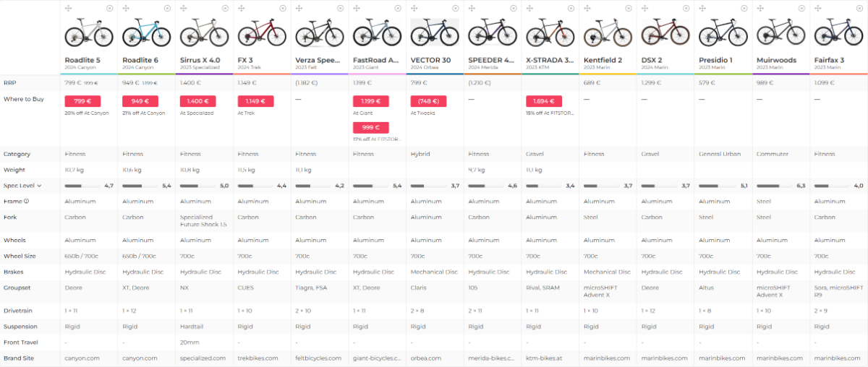Click the (748 €) button at Tweeks
This screenshot has width=868, height=367.
[428, 102]
